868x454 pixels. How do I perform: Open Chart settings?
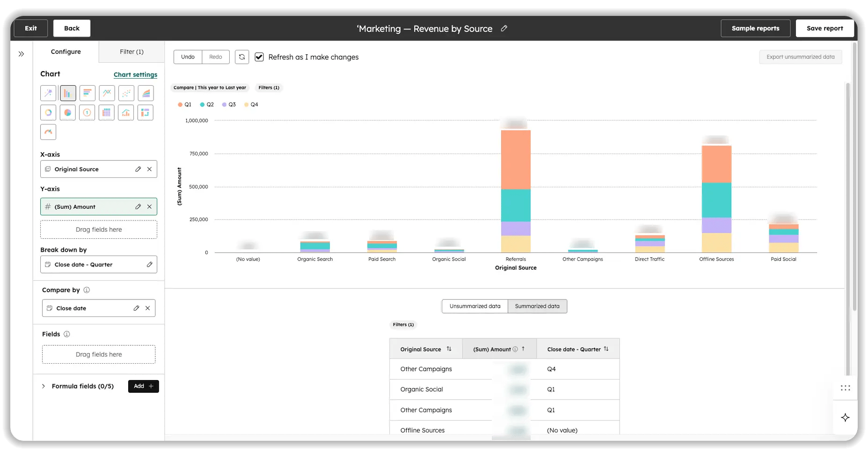click(135, 74)
